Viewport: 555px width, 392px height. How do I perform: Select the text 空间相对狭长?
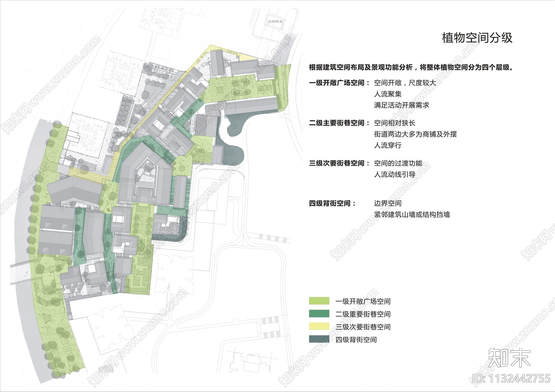click(395, 123)
